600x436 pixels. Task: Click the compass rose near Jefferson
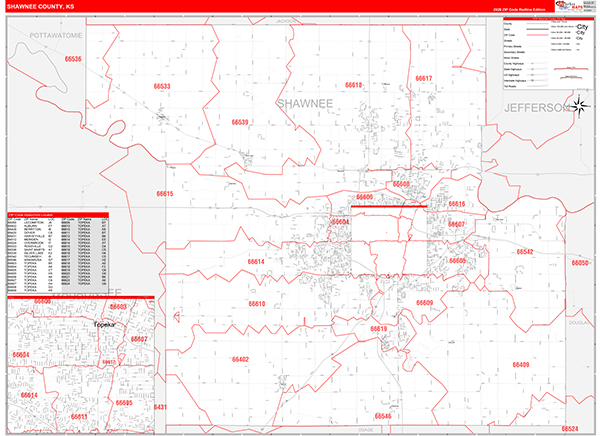(x=579, y=106)
